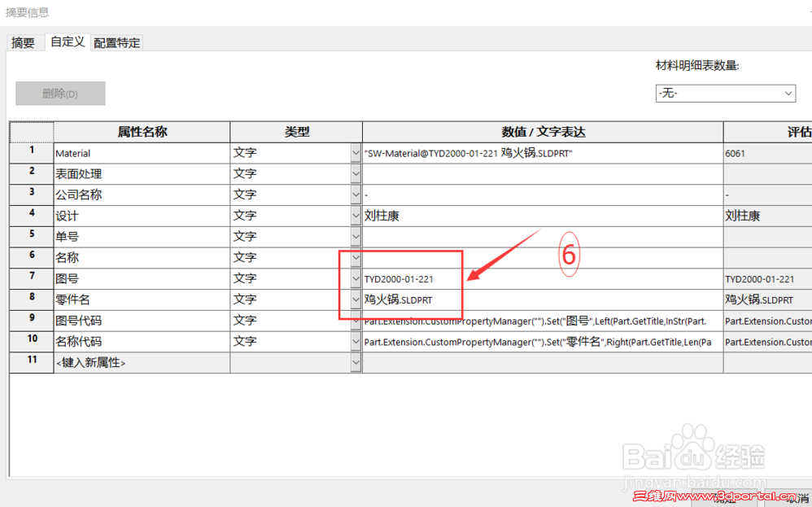Viewport: 812px width, 507px height.
Task: Click the 数值 / 文字表达 column header
Action: [543, 132]
